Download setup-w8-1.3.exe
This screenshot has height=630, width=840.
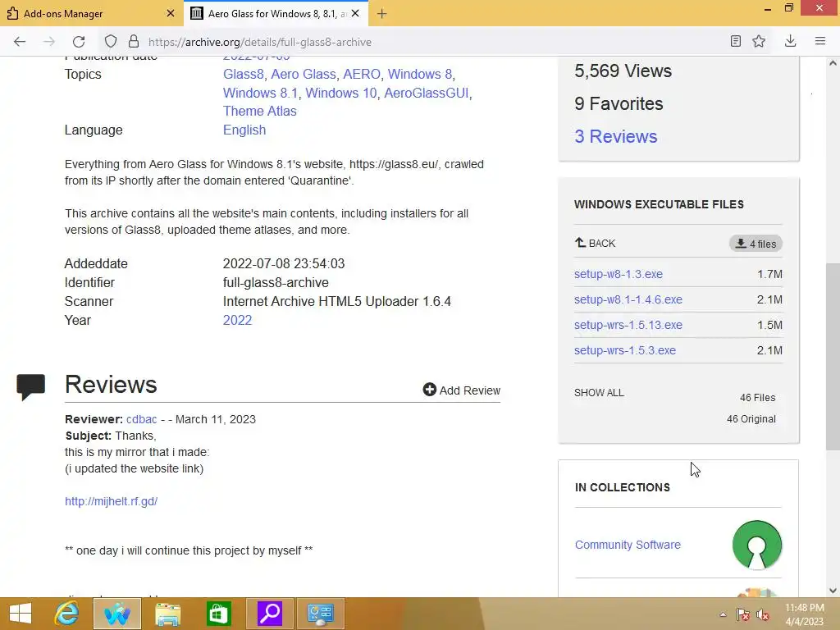pos(619,274)
